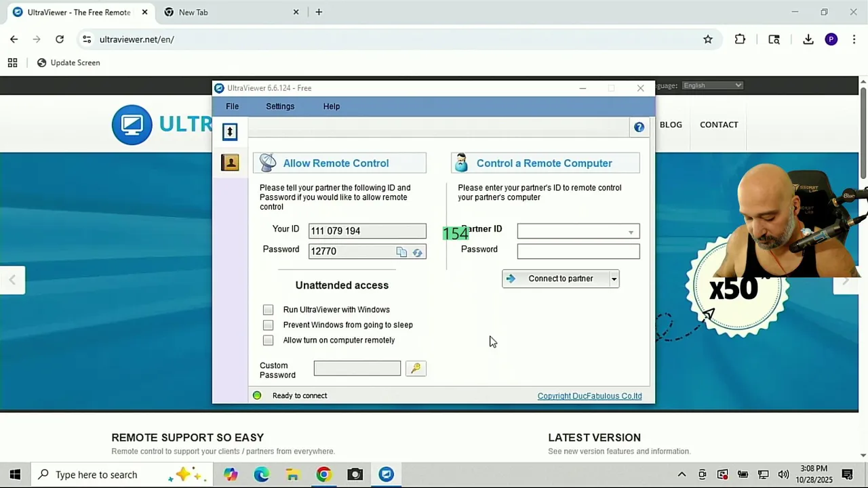The width and height of the screenshot is (868, 488).
Task: Open the Chrome profile avatar P
Action: click(x=831, y=39)
